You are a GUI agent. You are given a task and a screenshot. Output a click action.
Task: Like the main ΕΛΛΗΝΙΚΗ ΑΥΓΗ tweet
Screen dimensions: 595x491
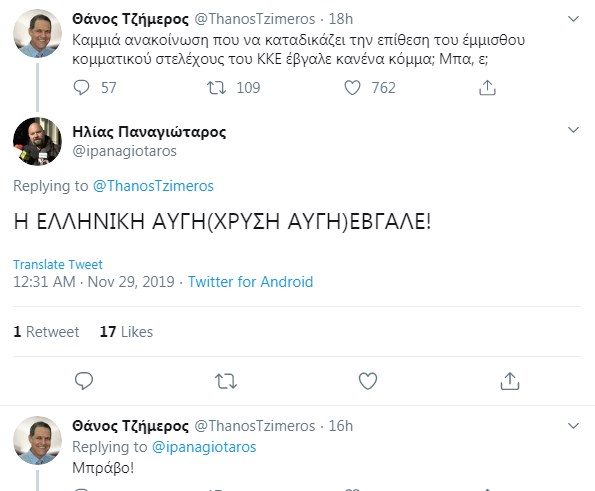coord(368,381)
